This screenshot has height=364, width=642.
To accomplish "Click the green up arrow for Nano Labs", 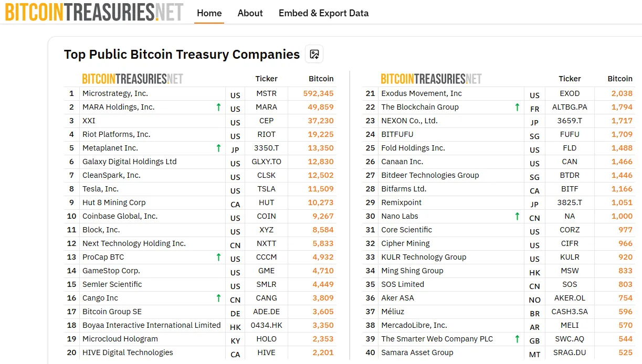I will (517, 216).
